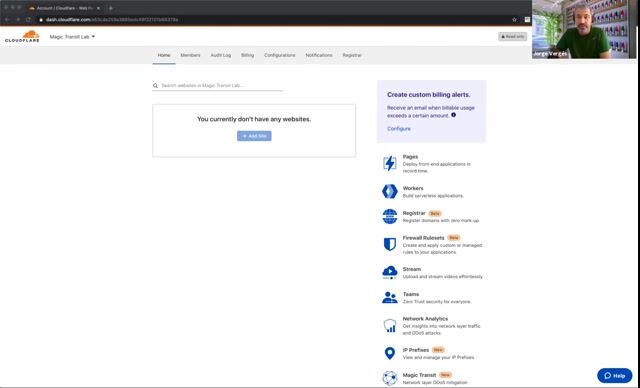Focus the search websites input field
Image resolution: width=640 pixels, height=388 pixels.
(218, 86)
